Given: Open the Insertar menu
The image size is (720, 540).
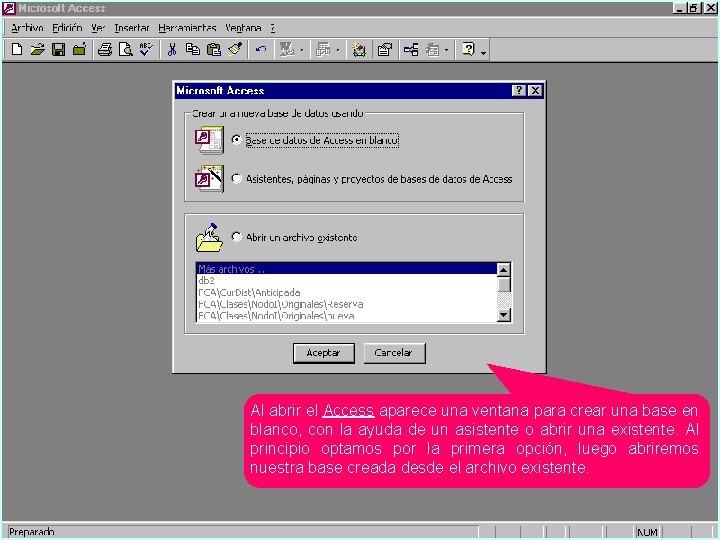Looking at the screenshot, I should tap(132, 28).
